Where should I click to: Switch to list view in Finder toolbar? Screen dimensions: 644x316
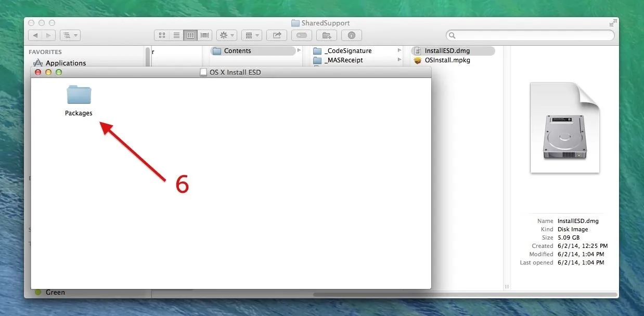(176, 35)
